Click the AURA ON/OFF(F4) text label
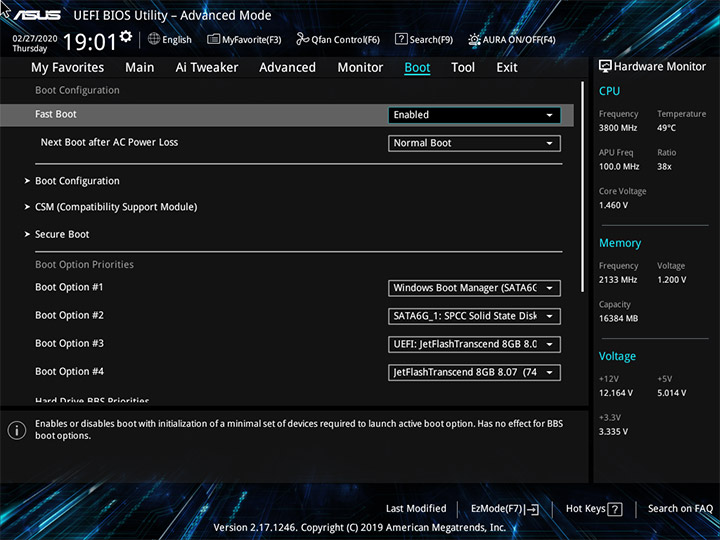 point(519,40)
